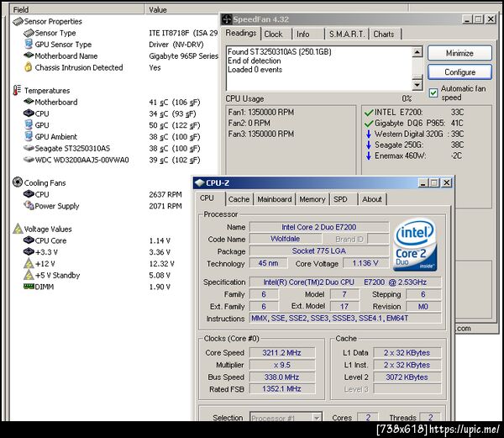Viewport: 504px width, 438px height.
Task: Click the Seagate ST3250310AS drive icon
Action: tap(29, 148)
